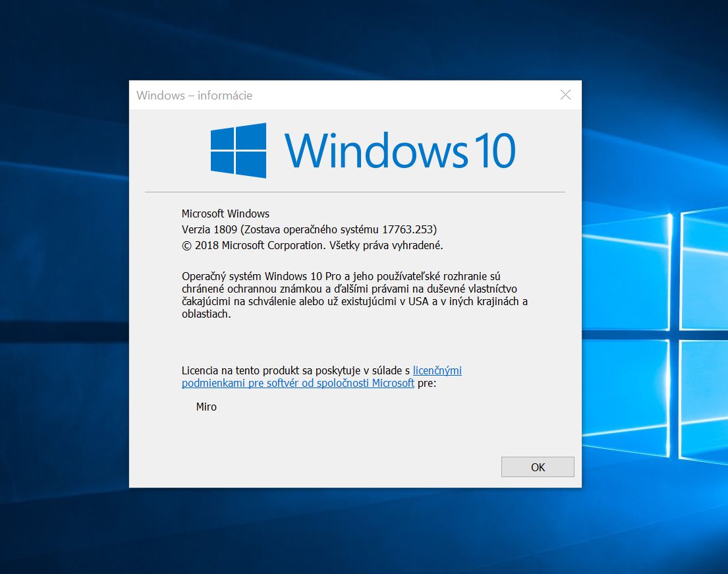The width and height of the screenshot is (728, 574).
Task: Click the 'Microsoft Windows' text line
Action: tap(225, 214)
